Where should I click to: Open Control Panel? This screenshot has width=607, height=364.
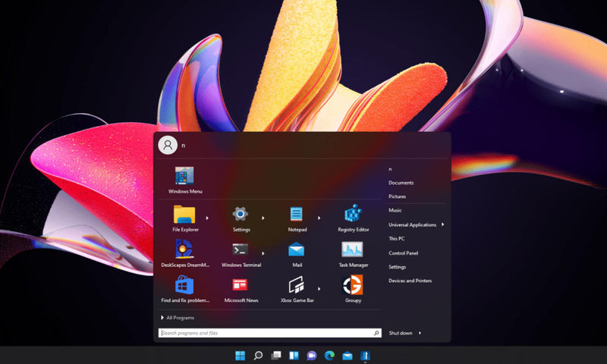coord(404,253)
